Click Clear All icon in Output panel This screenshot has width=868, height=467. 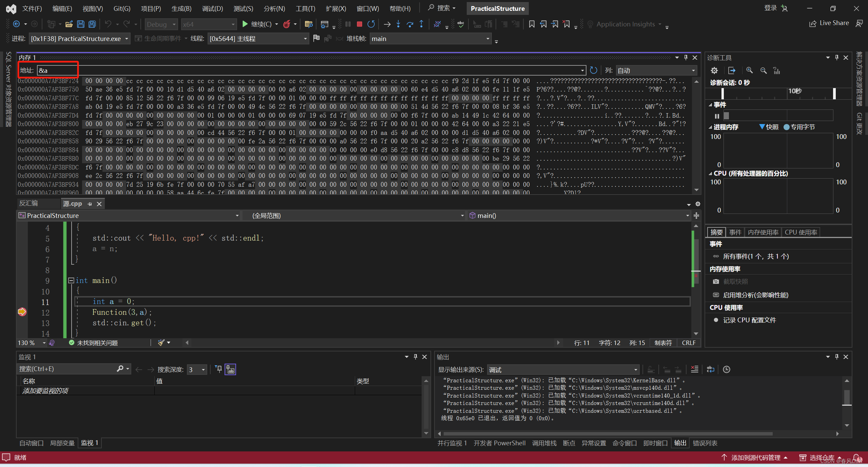(x=695, y=369)
